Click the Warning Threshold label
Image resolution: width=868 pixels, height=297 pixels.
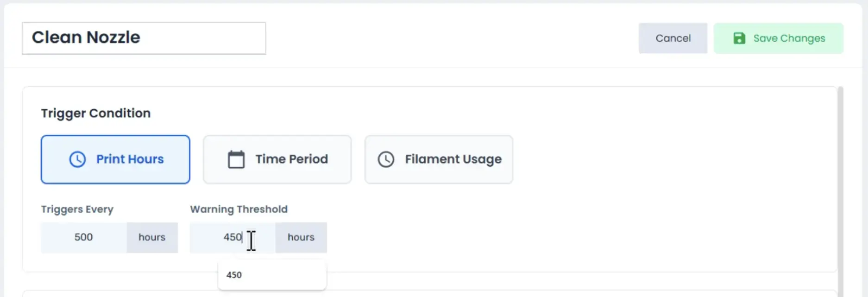click(x=239, y=209)
